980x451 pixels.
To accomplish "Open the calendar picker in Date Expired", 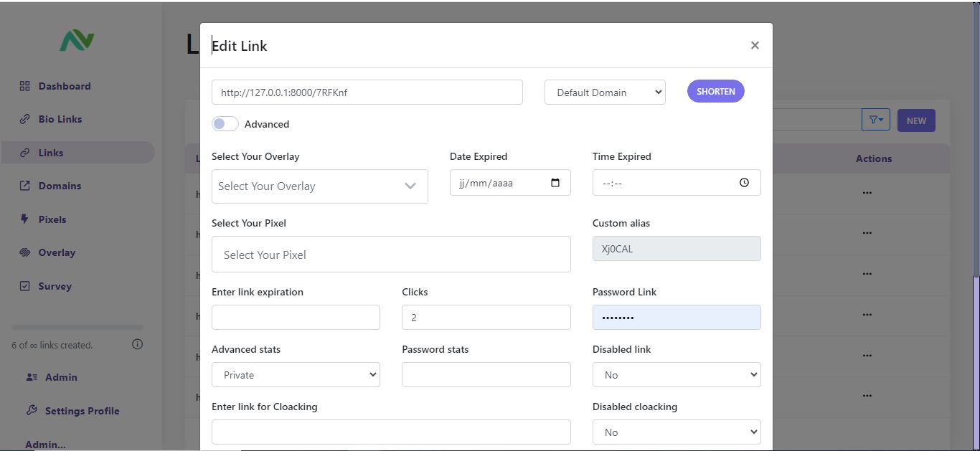I will click(555, 183).
